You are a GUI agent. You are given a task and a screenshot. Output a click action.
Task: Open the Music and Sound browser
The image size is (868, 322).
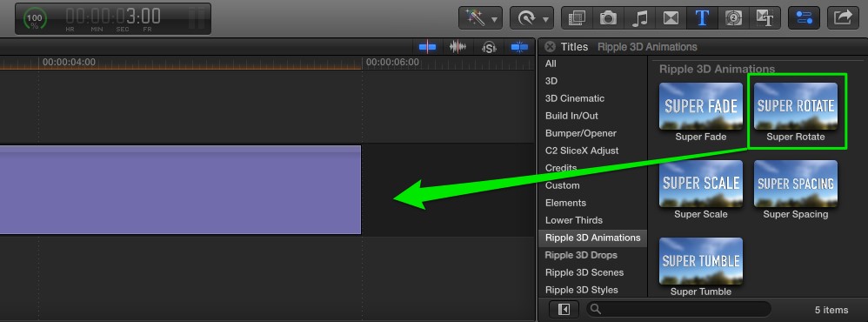(639, 18)
